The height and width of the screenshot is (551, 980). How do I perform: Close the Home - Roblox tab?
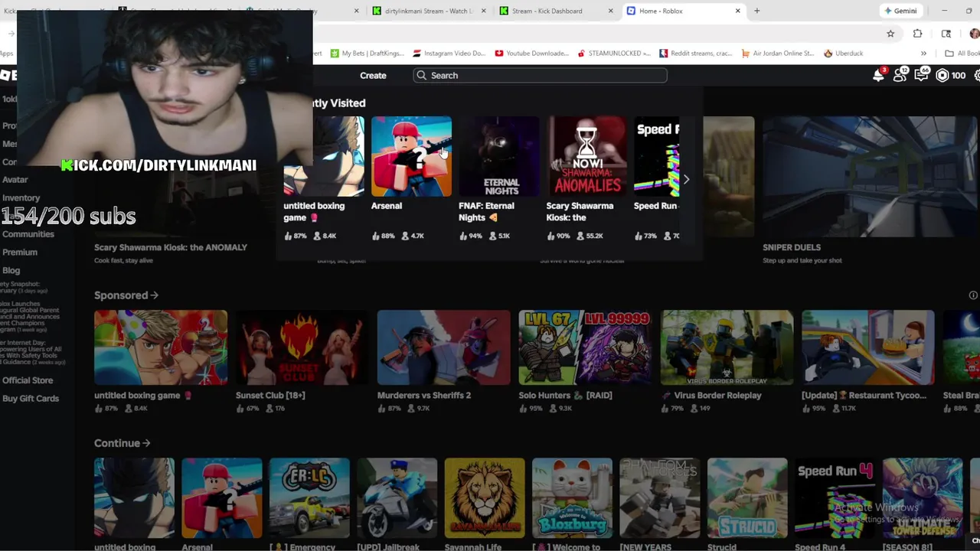[737, 11]
